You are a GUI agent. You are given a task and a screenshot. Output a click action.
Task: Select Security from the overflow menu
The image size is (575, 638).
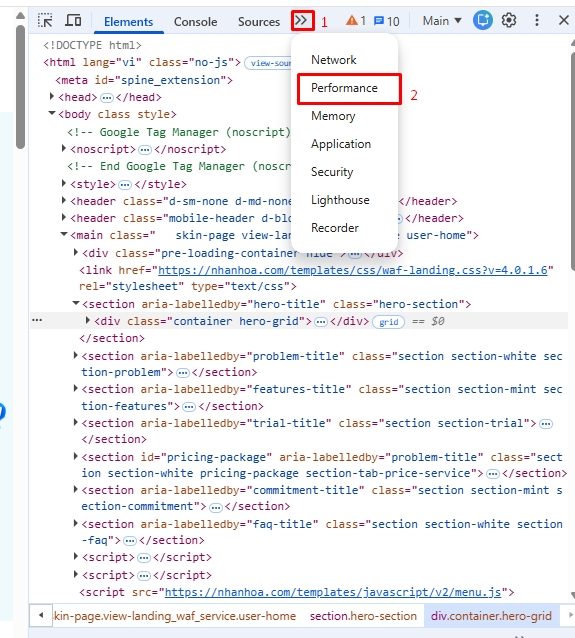[332, 172]
